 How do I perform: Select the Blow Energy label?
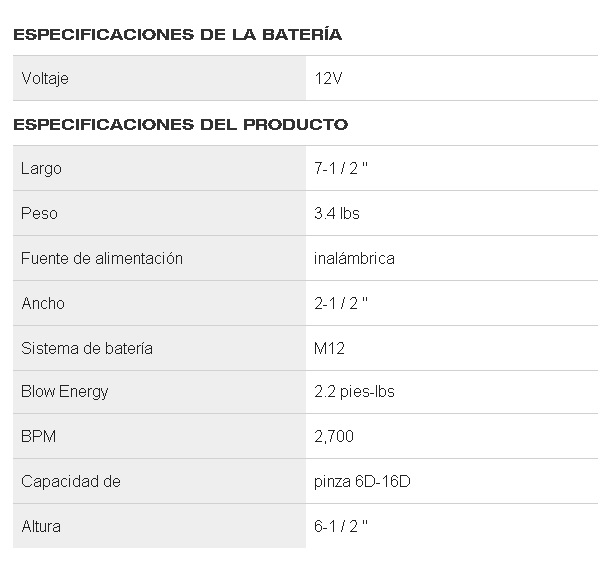click(x=65, y=391)
